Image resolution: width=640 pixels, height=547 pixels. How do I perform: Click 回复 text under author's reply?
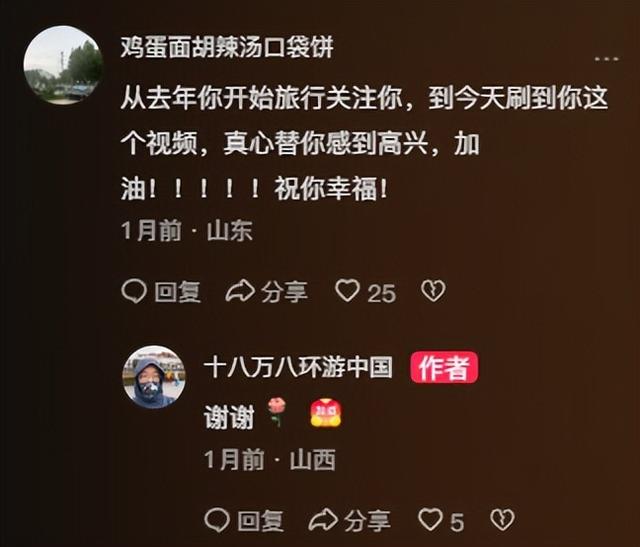pos(261,521)
